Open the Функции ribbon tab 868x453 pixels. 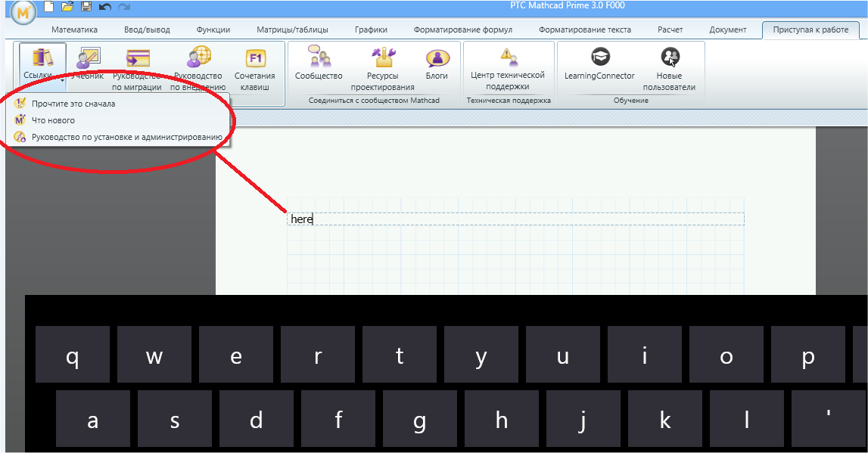coord(213,29)
